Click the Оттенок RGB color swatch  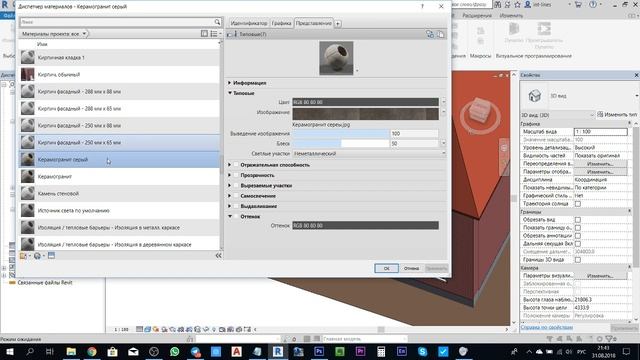pos(365,225)
